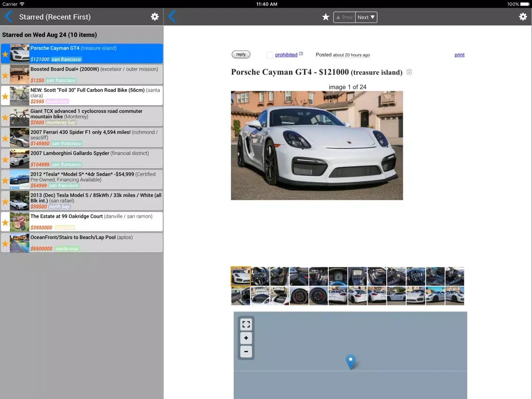Unstar the OceanFront/Stairs to Beach row
The image size is (532, 399).
5,244
